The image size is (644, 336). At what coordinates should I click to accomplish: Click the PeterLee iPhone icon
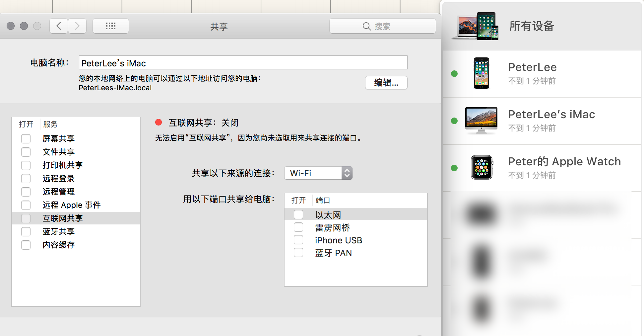tap(481, 73)
